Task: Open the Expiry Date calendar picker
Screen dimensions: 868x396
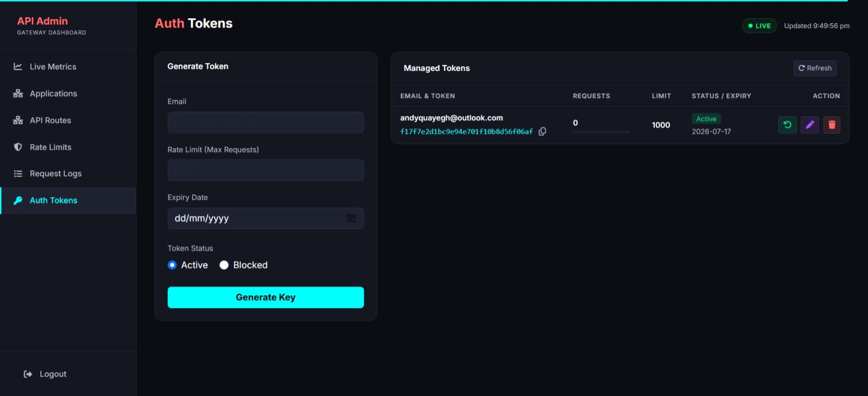Action: [x=351, y=218]
